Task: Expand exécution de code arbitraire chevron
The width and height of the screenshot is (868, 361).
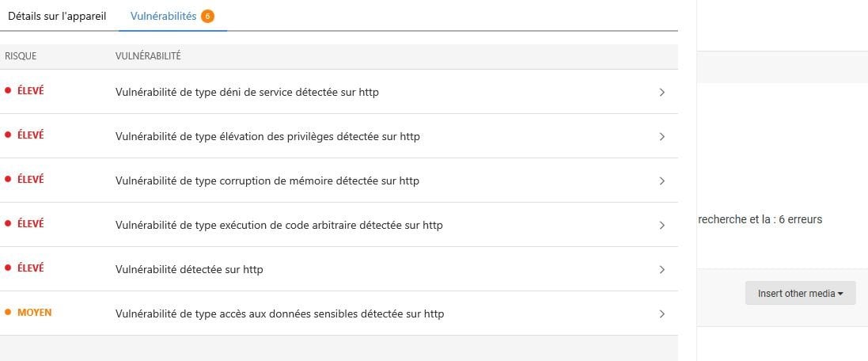Action: click(x=662, y=226)
